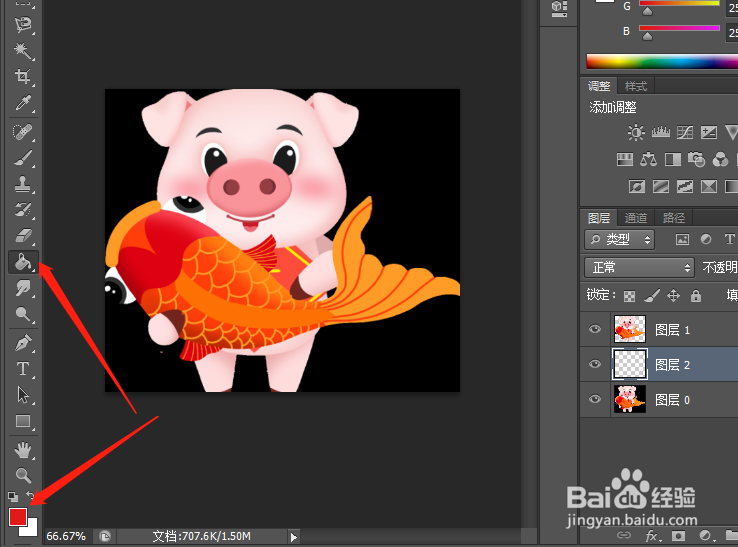
Task: Add a Threshold adjustment
Action: click(685, 186)
